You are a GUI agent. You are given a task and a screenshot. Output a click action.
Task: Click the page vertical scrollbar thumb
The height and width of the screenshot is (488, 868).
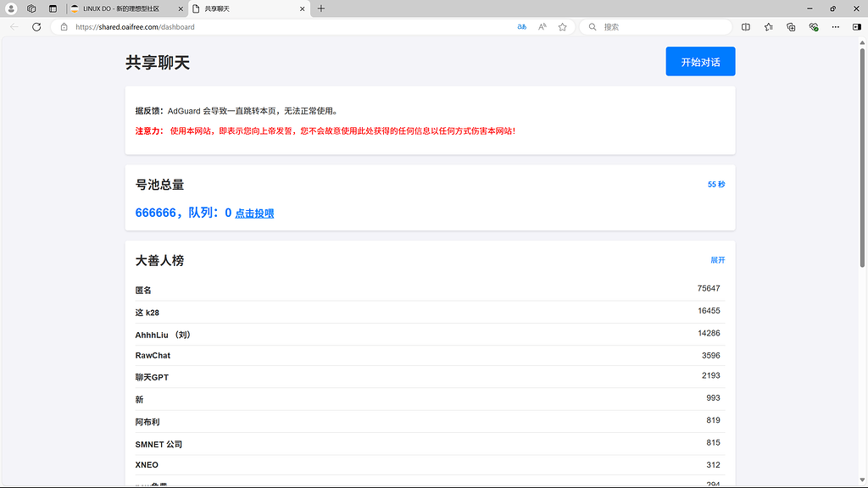(862, 158)
